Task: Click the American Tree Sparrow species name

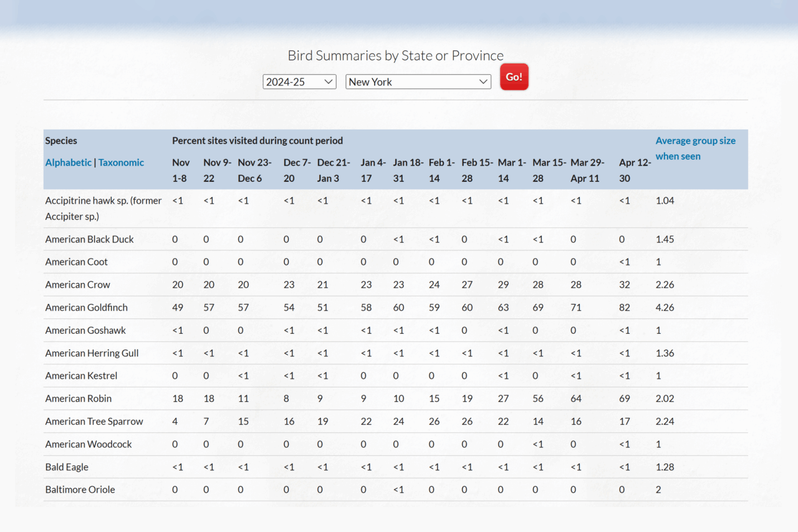Action: pos(94,422)
